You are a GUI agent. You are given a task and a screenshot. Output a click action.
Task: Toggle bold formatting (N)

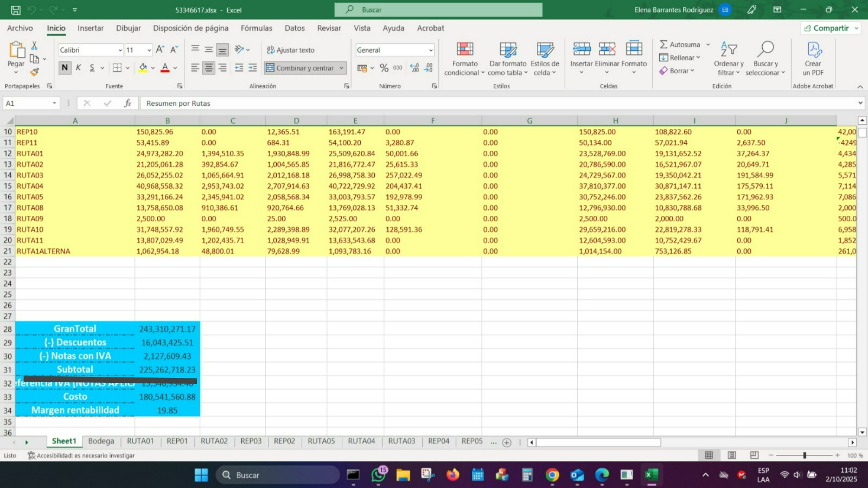[65, 68]
